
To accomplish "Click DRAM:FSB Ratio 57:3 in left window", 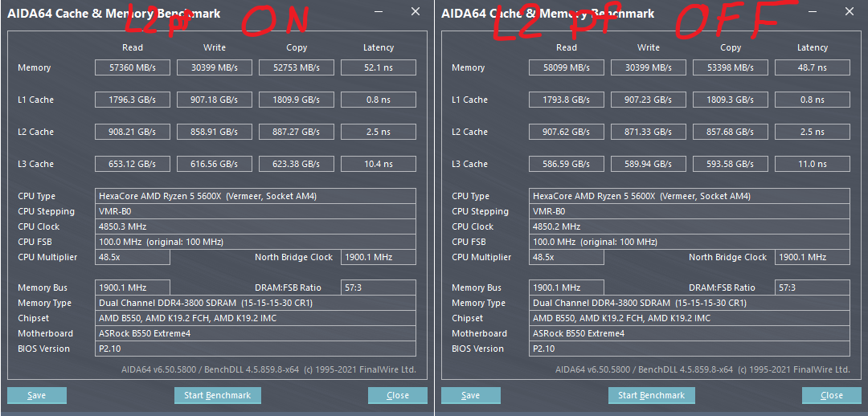I will coord(378,288).
